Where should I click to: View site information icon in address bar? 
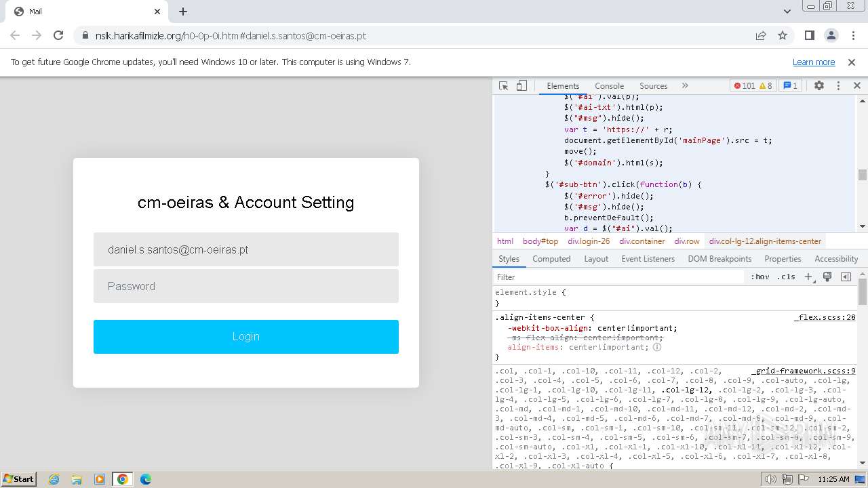[x=85, y=35]
